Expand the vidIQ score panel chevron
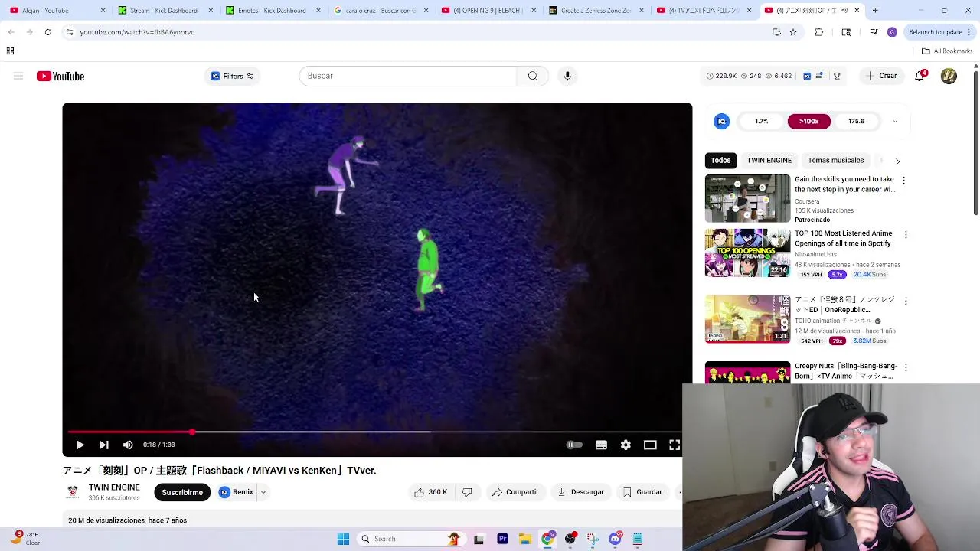 [895, 121]
